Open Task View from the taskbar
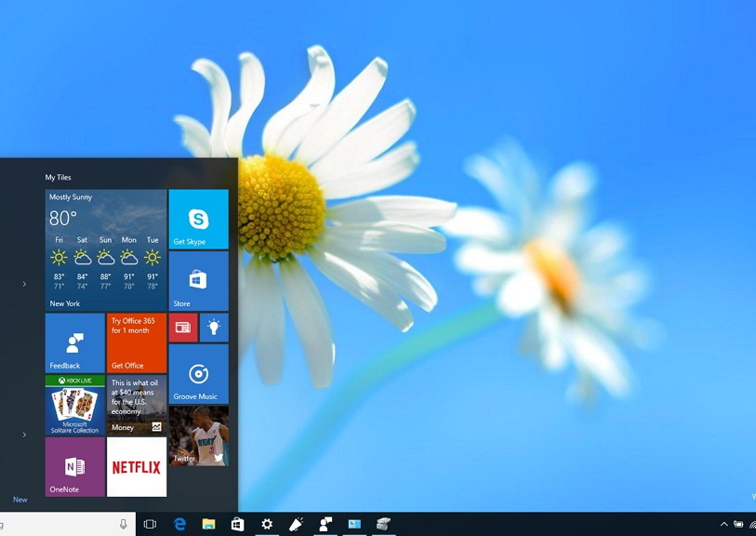 [x=150, y=524]
